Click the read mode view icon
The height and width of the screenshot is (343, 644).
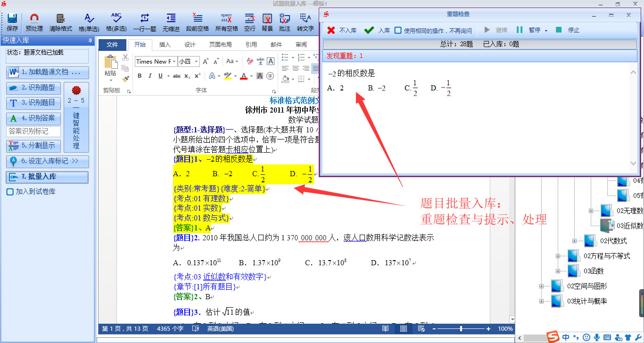tap(386, 328)
